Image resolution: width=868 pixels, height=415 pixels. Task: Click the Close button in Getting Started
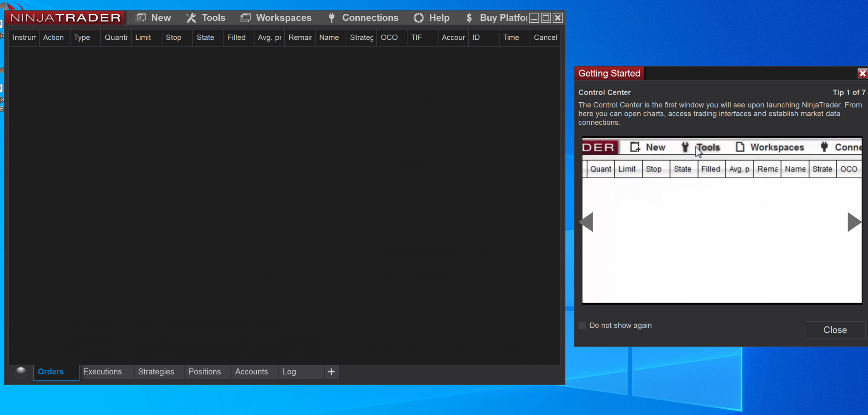point(835,330)
